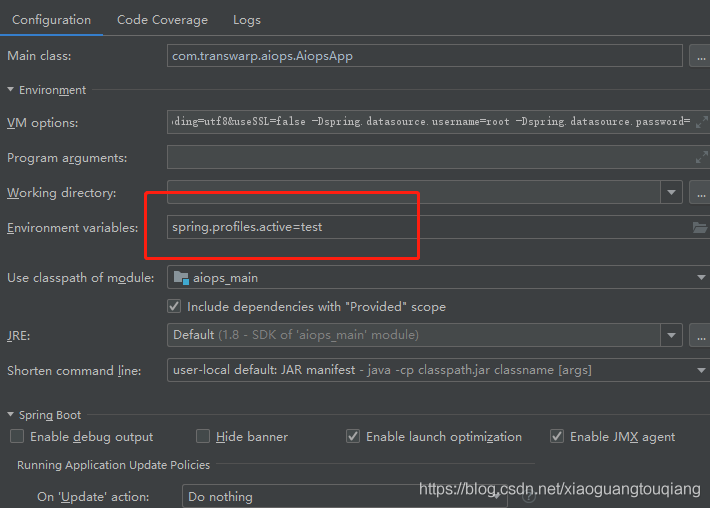710x508 pixels.
Task: Enable debug output checkbox
Action: click(x=17, y=436)
